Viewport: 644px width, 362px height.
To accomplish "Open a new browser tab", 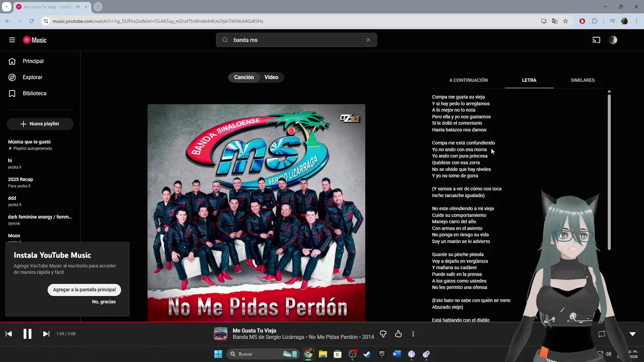I will tap(98, 7).
